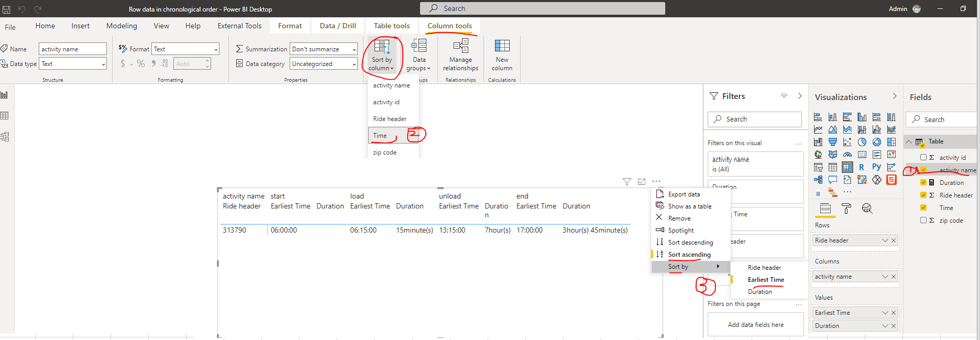
Task: Choose the Pie chart visual
Action: (x=862, y=142)
